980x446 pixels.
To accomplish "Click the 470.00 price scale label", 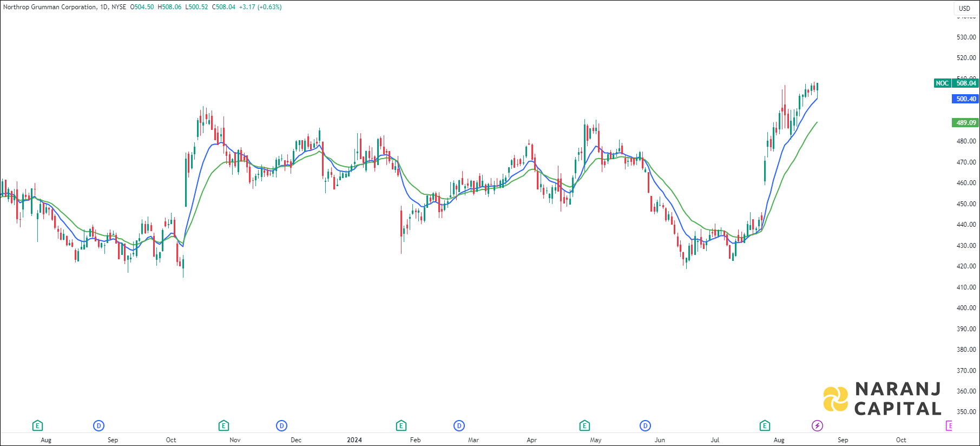I will coord(966,162).
